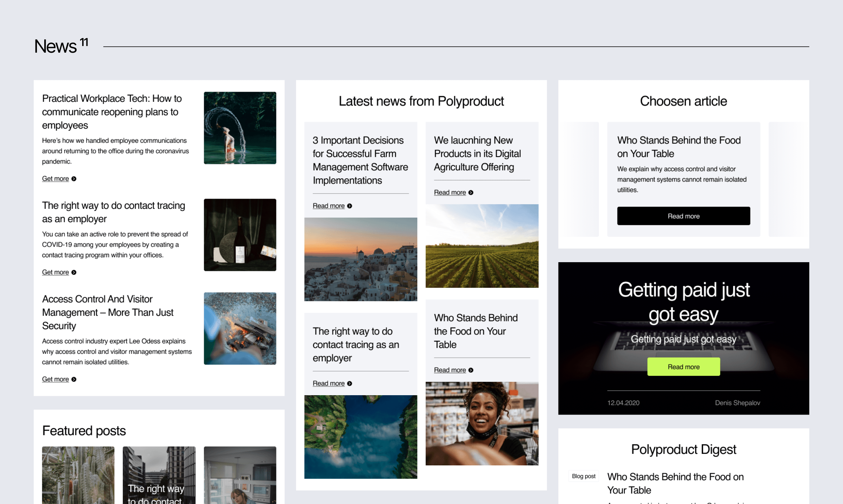The height and width of the screenshot is (504, 843).
Task: Click the sunset village photo under Farm Management article
Action: 361,259
